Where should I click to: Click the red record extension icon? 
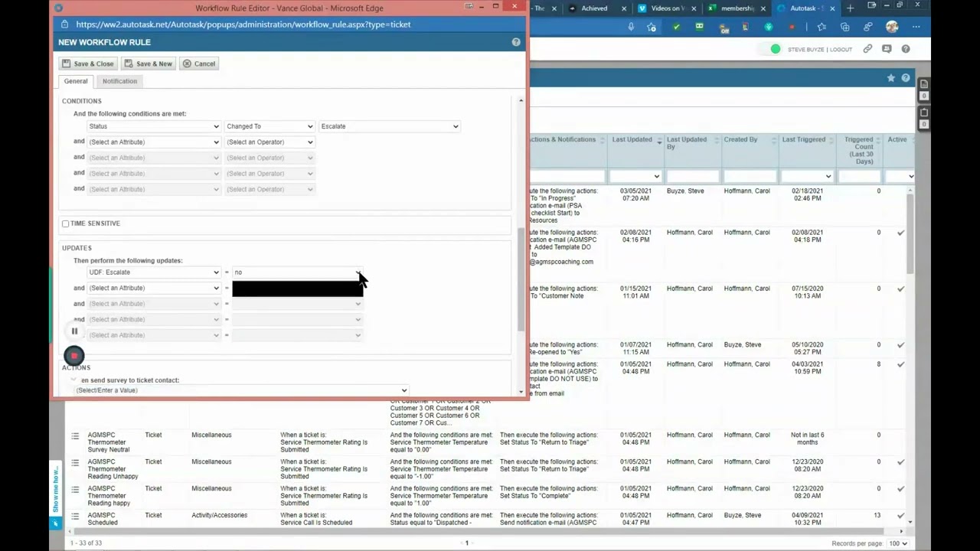point(792,28)
